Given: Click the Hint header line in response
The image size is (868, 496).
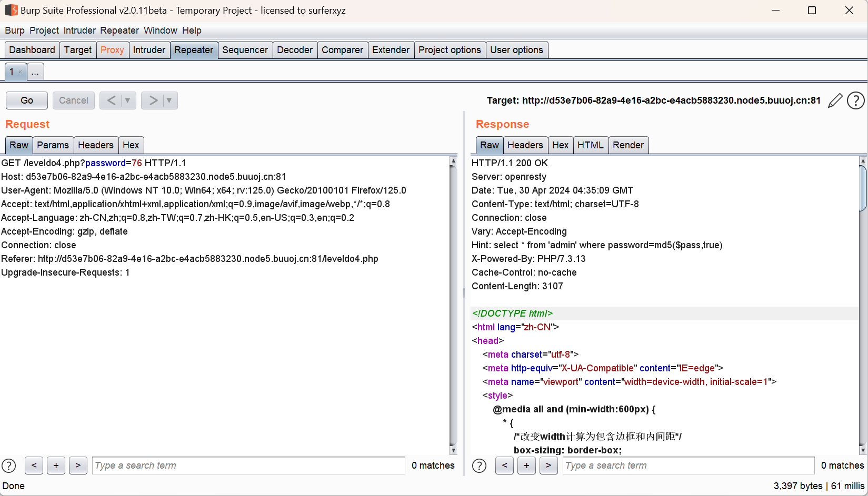Looking at the screenshot, I should (x=597, y=245).
